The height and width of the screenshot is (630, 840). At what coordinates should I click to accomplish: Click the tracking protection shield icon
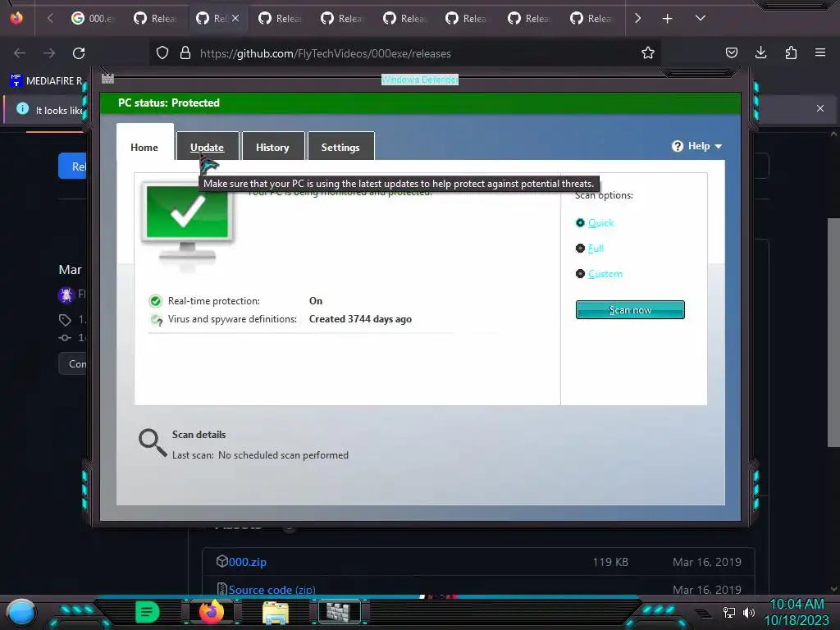click(162, 52)
